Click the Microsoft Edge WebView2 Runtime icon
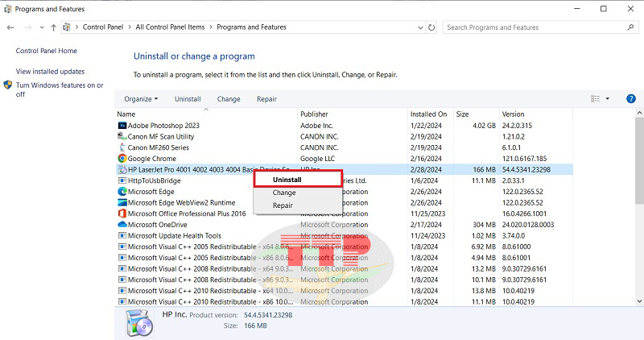Image resolution: width=644 pixels, height=340 pixels. pyautogui.click(x=122, y=203)
